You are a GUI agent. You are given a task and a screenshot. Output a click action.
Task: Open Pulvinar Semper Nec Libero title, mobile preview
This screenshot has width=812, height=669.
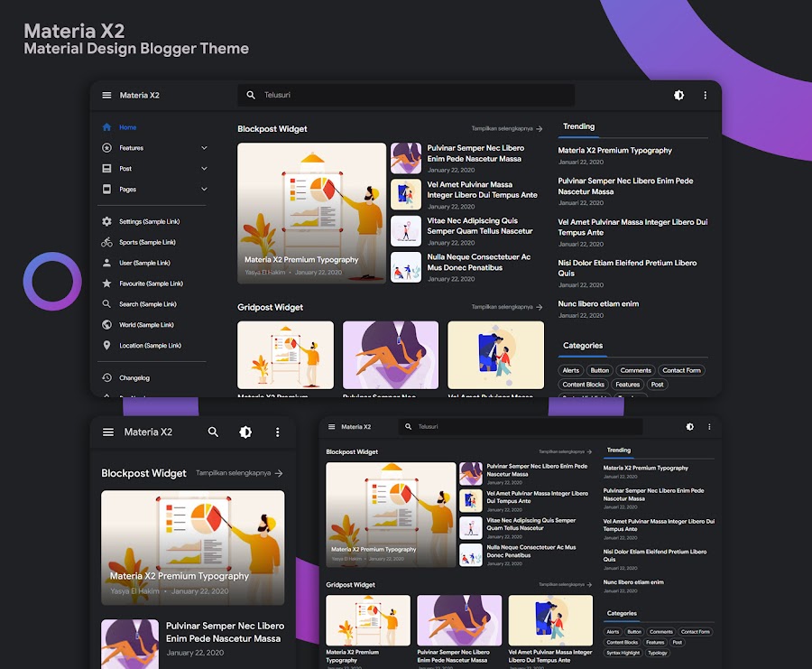pos(225,632)
